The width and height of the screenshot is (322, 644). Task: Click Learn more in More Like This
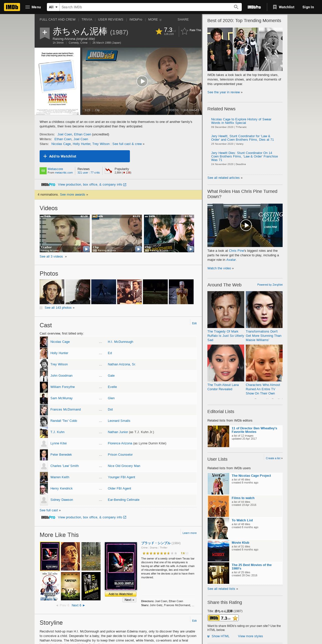click(190, 533)
